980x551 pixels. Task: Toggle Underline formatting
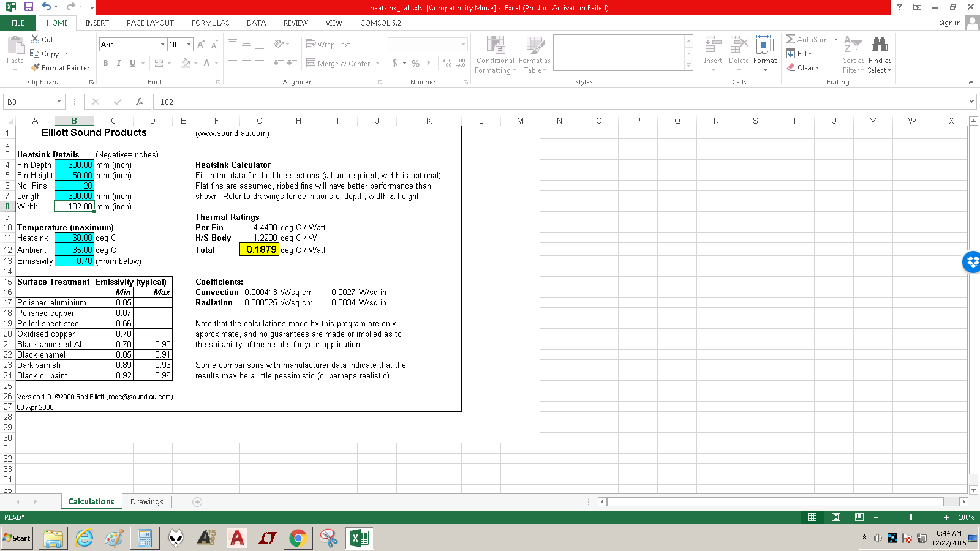tap(132, 63)
